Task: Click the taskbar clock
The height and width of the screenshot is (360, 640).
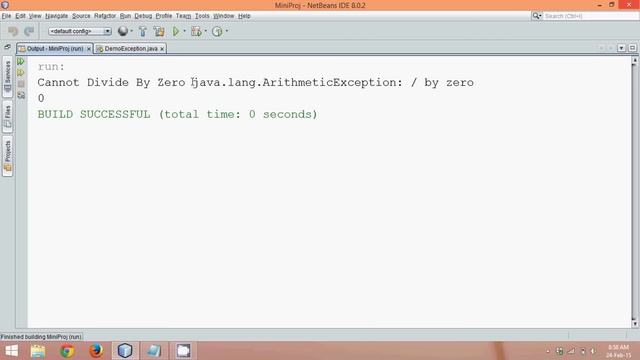Action: (618, 351)
